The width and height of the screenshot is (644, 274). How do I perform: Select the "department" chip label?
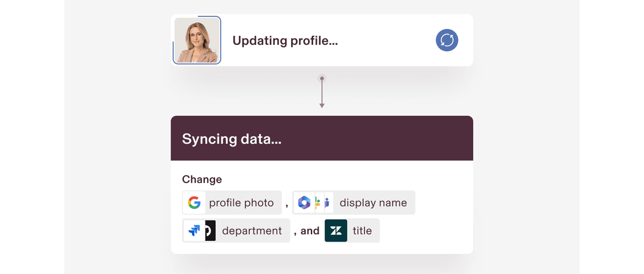click(252, 231)
